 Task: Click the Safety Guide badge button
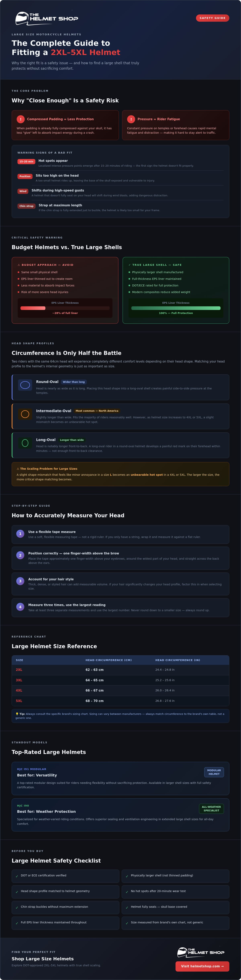[212, 18]
